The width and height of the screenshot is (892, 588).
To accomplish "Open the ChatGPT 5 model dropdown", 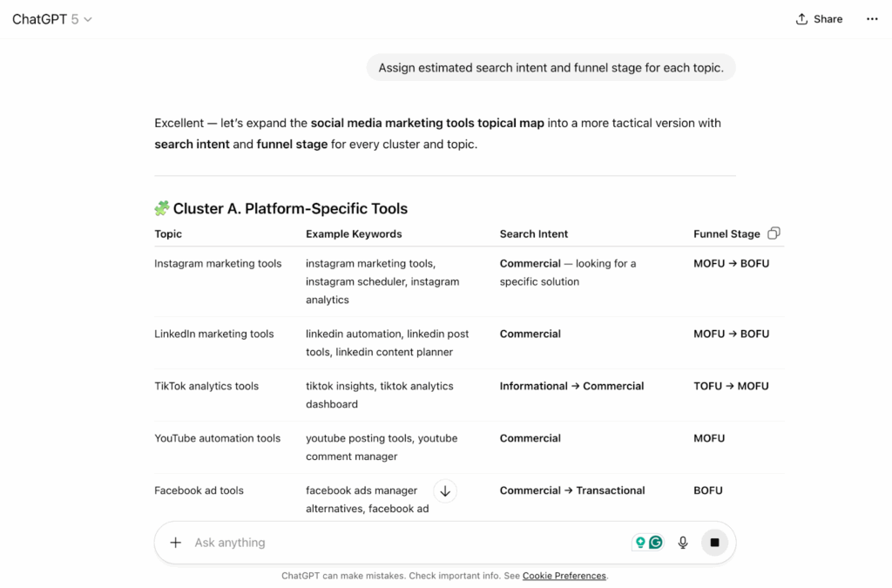I will (51, 19).
